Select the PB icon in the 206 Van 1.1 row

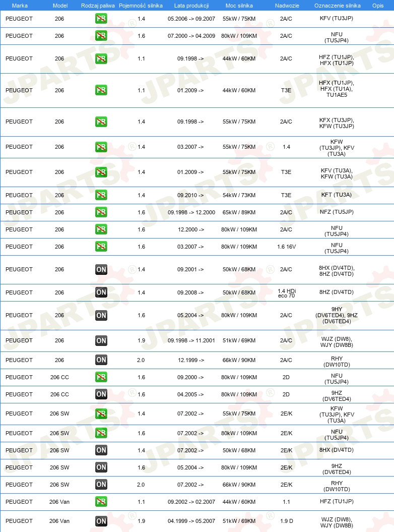(101, 502)
